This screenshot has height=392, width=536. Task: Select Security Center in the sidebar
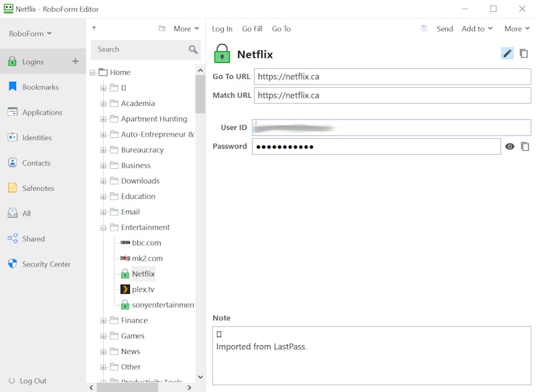[46, 264]
